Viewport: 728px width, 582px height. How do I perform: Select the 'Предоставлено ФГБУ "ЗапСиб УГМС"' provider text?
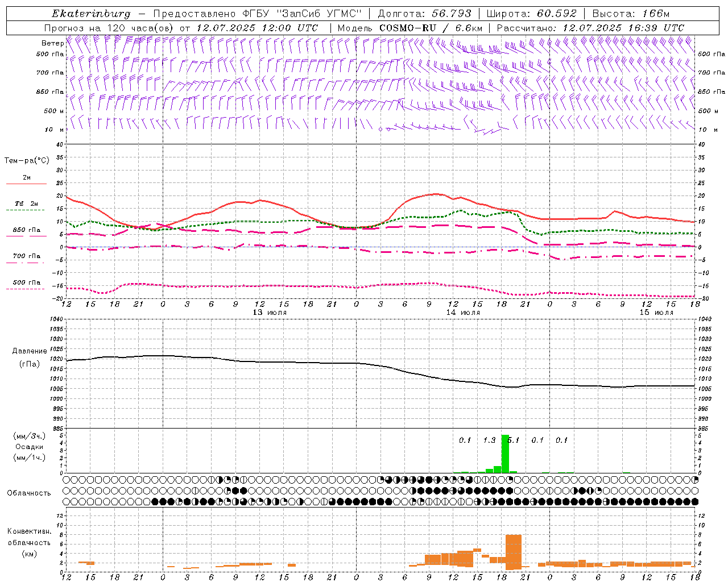click(258, 14)
